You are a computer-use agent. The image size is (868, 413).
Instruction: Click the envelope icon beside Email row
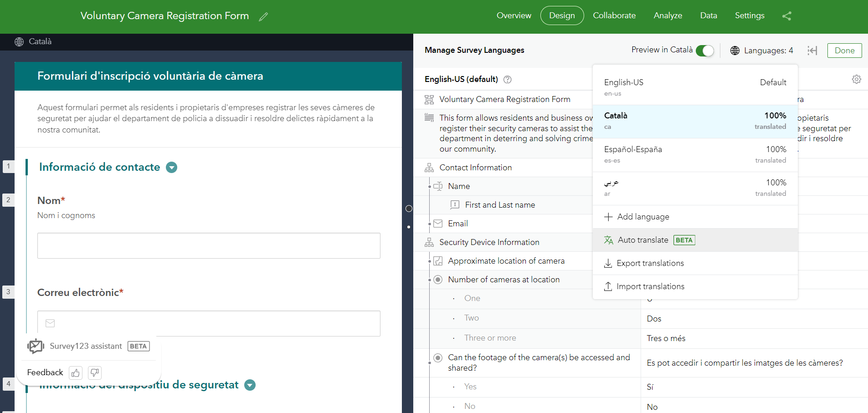click(x=438, y=224)
